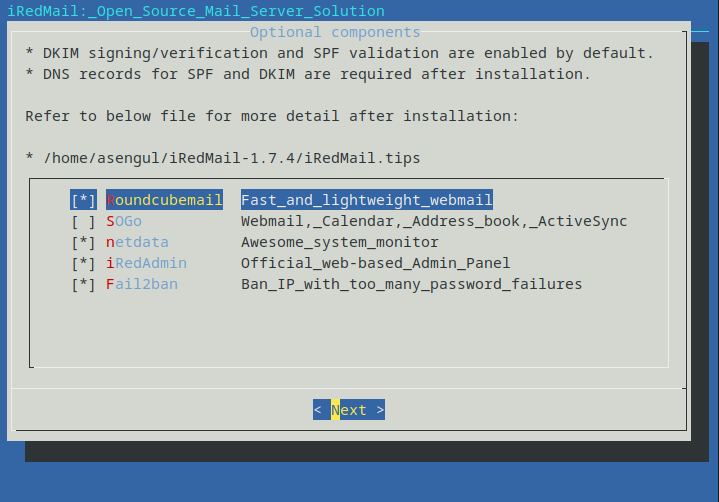The width and height of the screenshot is (719, 502).
Task: Select the Roundcubemail component name
Action: (x=165, y=200)
